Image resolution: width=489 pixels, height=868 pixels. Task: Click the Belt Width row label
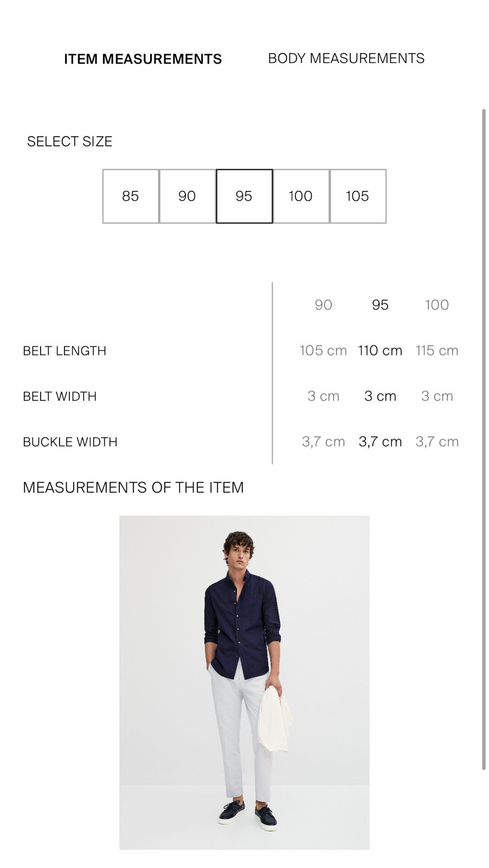point(60,397)
